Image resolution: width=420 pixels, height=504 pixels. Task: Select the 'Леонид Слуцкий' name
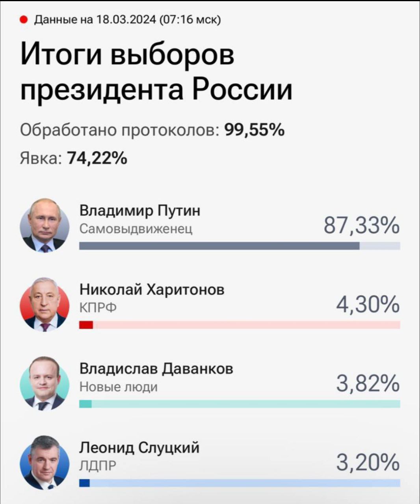click(139, 448)
